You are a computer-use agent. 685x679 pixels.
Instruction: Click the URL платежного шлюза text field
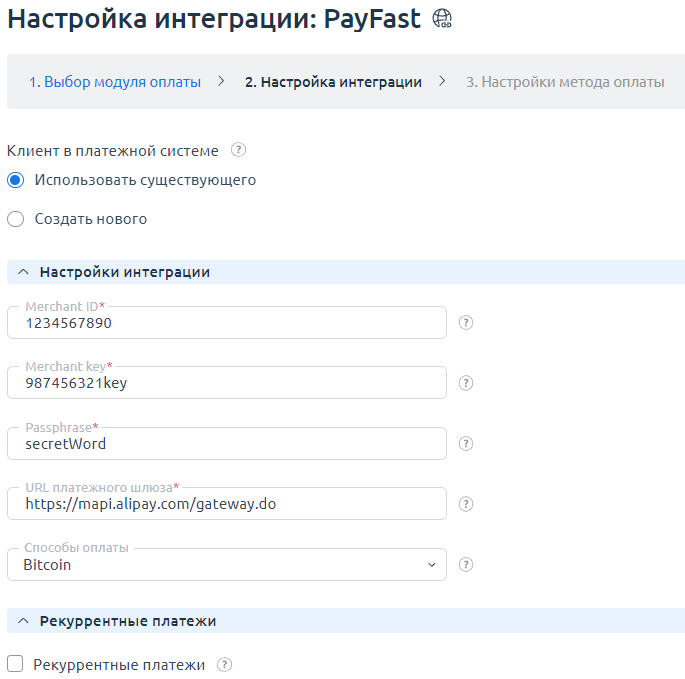tap(227, 504)
